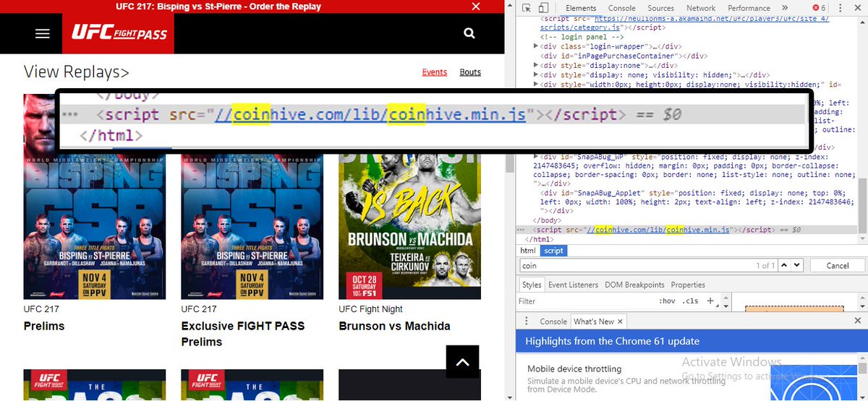Click the Events filter link
Image resolution: width=868 pixels, height=401 pixels.
tap(435, 72)
